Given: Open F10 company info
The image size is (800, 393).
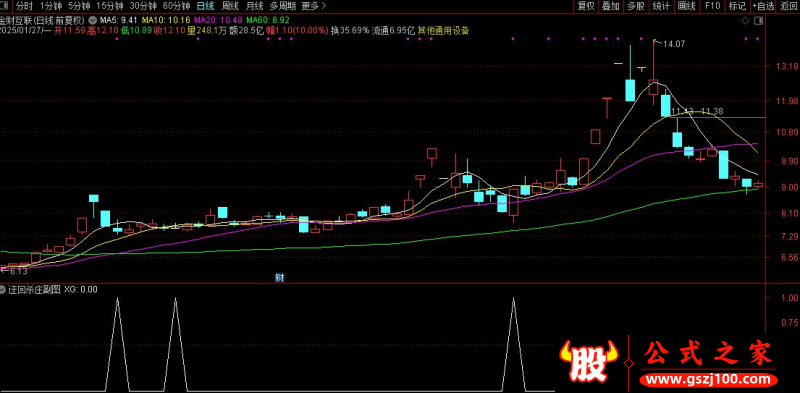Looking at the screenshot, I should pos(712,6).
